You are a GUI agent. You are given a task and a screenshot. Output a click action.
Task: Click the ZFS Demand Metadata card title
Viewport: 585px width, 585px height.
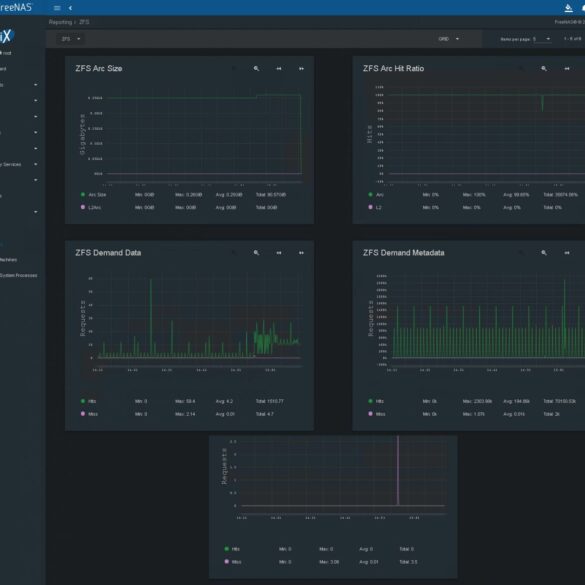pyautogui.click(x=404, y=253)
